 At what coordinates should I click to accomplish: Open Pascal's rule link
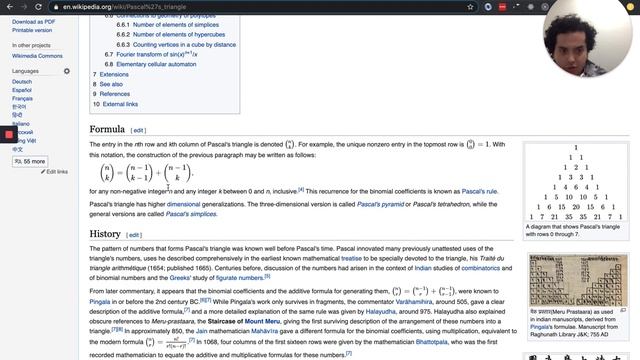coord(479,191)
